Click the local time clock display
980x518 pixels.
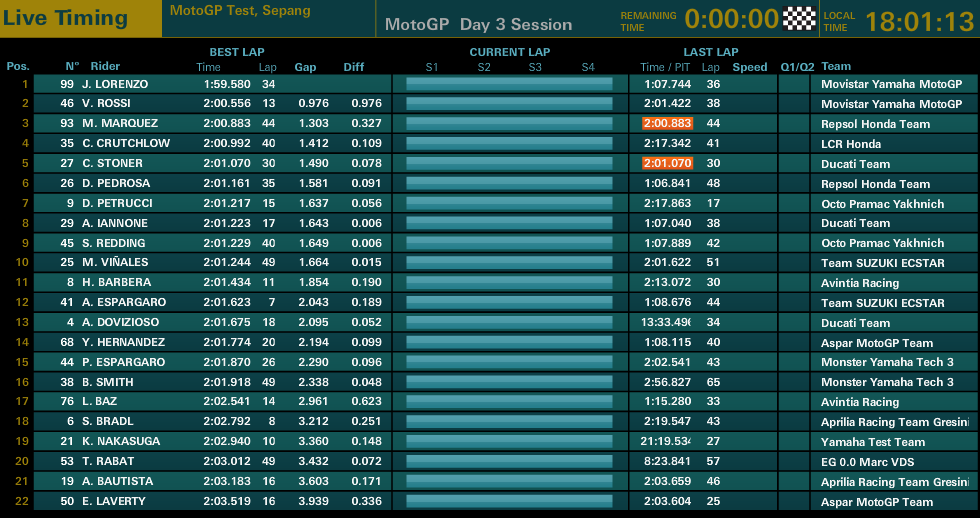pos(918,20)
